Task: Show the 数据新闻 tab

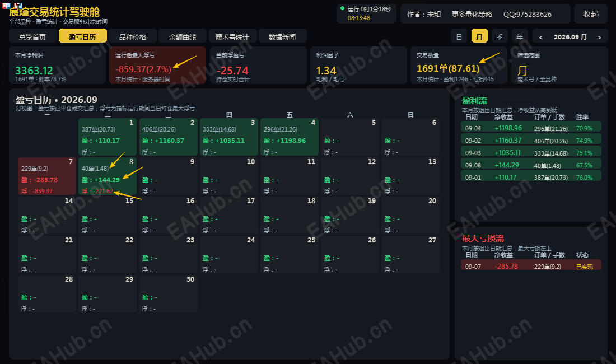Action: point(282,37)
